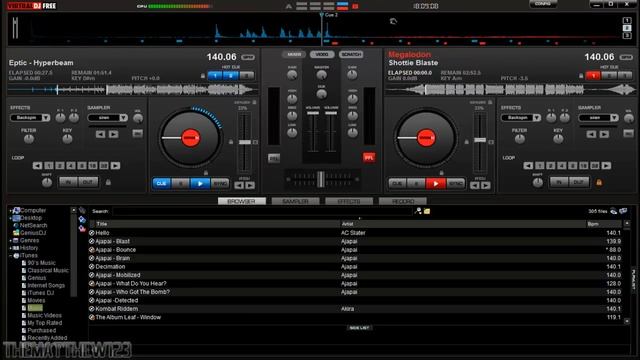Open the search options icon beside search box
Screen dimensions: 640x360
(x=418, y=211)
